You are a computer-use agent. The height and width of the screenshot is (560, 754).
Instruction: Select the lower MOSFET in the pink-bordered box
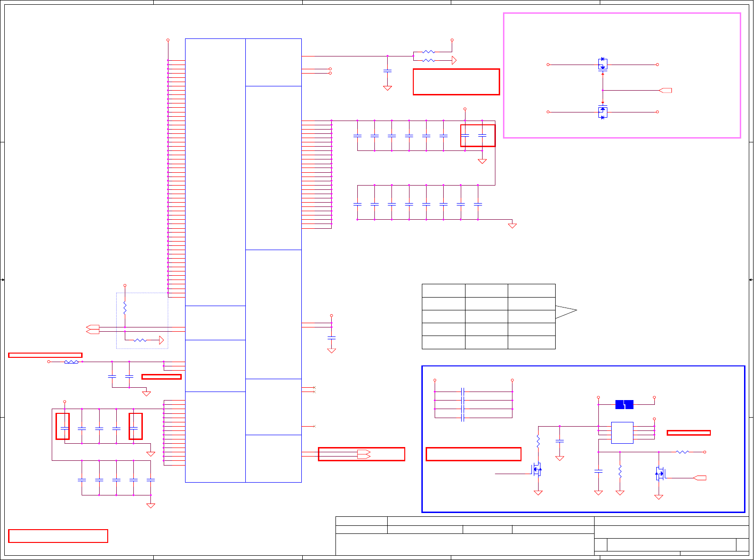603,112
